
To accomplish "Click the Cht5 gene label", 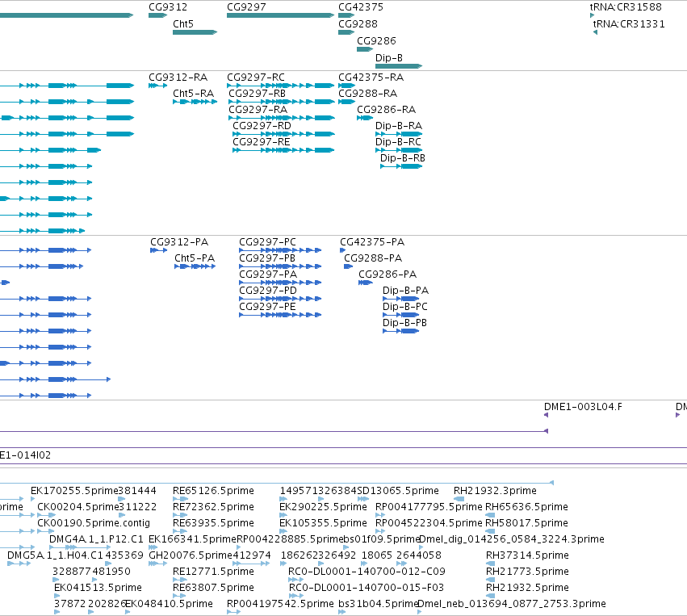I will click(x=183, y=24).
